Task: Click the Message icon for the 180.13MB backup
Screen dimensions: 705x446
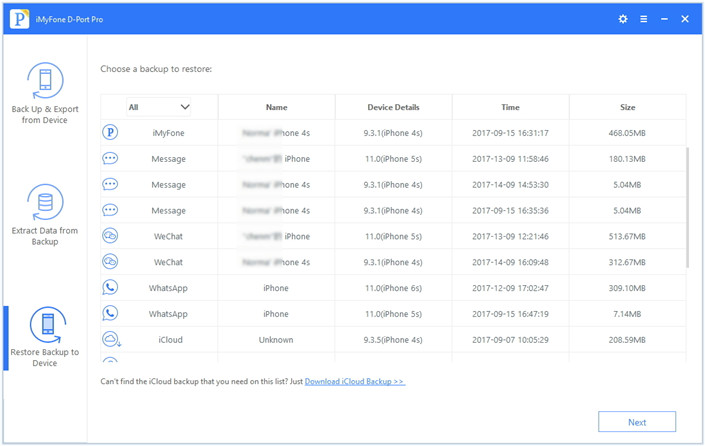Action: pyautogui.click(x=110, y=159)
